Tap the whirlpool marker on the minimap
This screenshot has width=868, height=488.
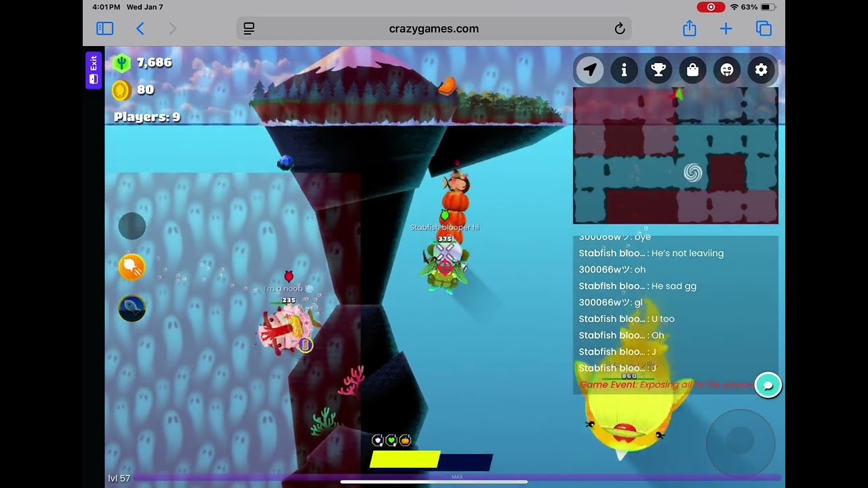[x=692, y=173]
